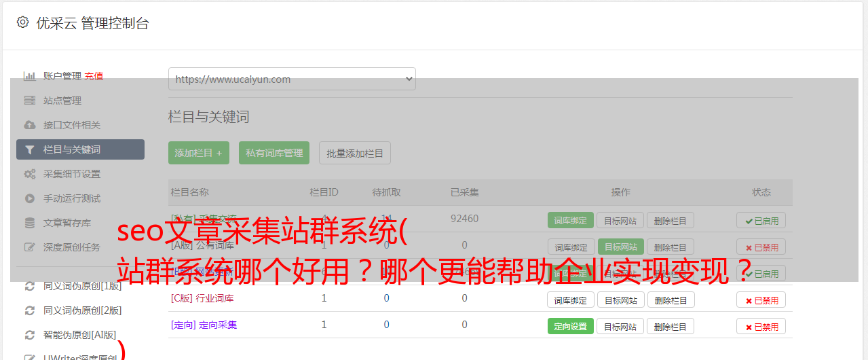The image size is (868, 360).
Task: Click the 添加栏目 + button
Action: (199, 153)
